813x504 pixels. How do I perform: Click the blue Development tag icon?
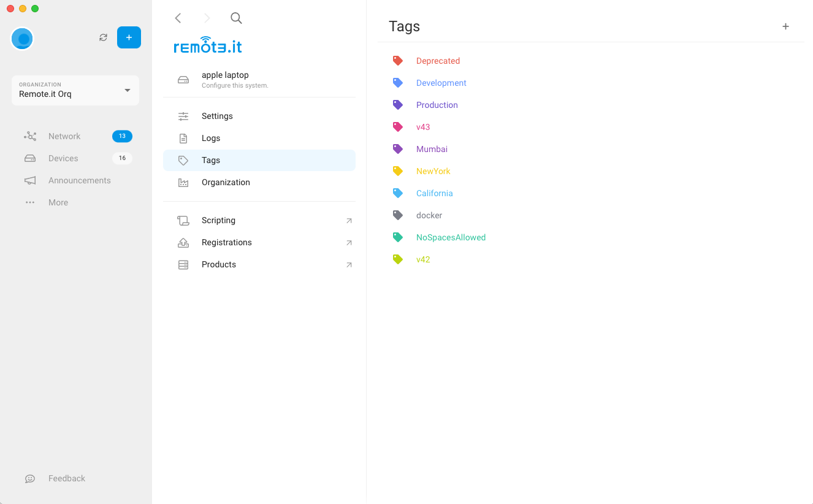click(398, 83)
